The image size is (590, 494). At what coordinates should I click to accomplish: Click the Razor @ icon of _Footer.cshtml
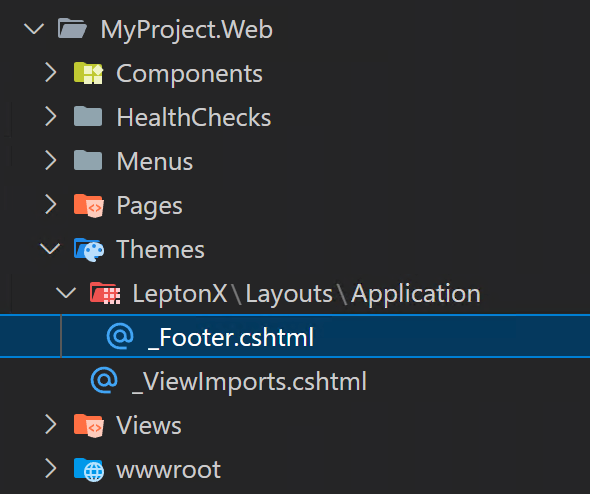coord(120,336)
